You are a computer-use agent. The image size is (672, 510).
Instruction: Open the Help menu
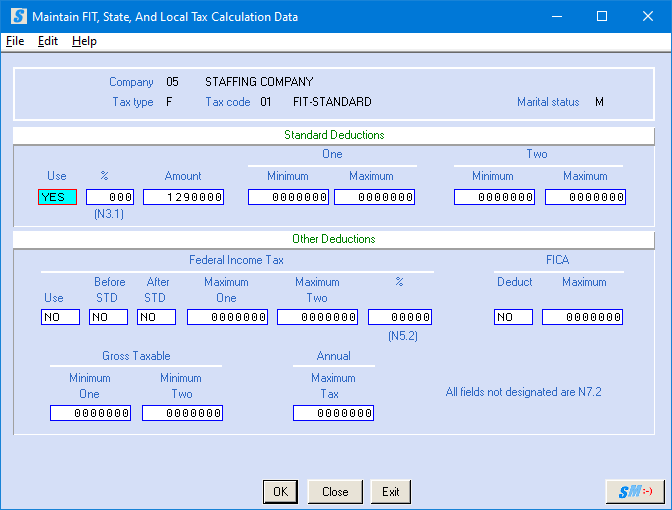pyautogui.click(x=84, y=41)
